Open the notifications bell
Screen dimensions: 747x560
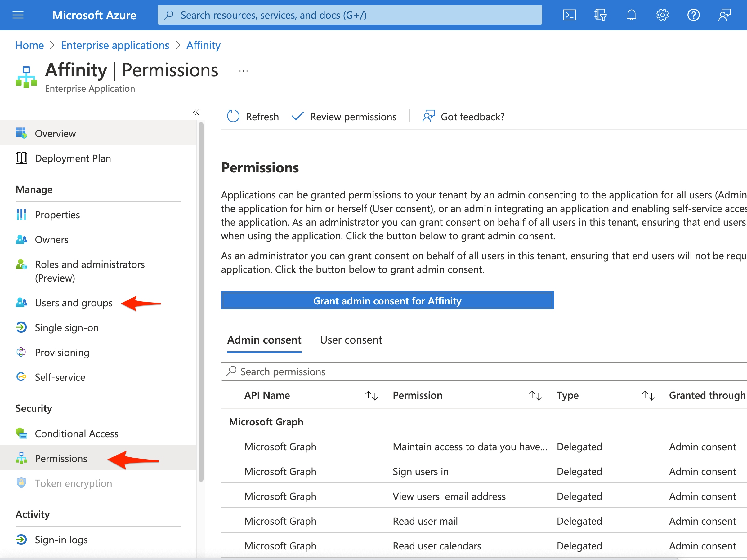631,15
